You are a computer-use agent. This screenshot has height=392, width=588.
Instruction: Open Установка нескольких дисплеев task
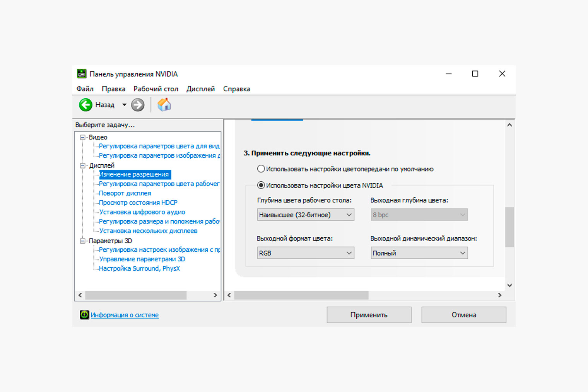[x=148, y=231]
